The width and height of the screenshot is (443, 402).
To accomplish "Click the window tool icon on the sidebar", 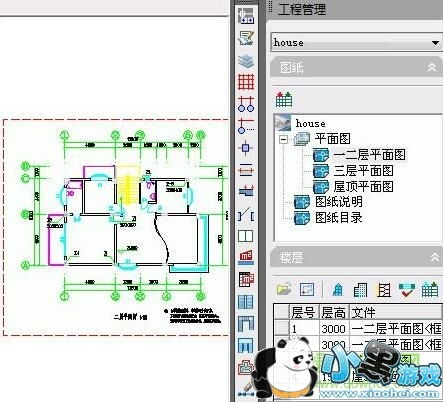I will (246, 236).
